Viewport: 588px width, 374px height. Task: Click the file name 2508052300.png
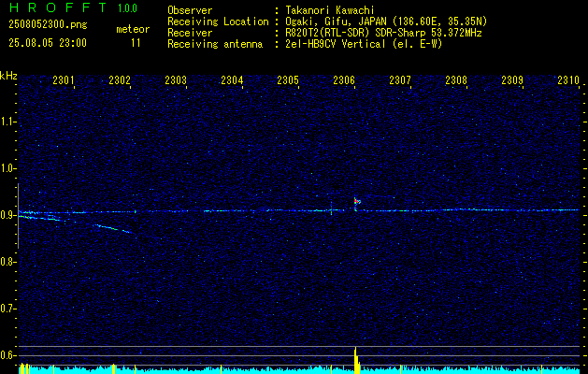coord(48,25)
